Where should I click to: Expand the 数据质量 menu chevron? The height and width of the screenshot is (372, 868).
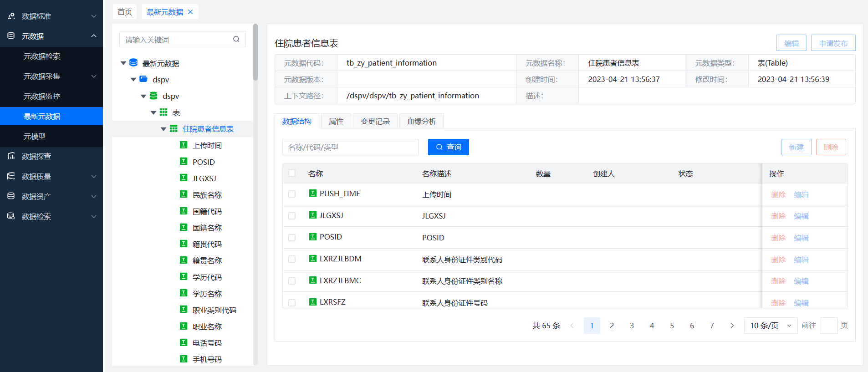tap(94, 176)
